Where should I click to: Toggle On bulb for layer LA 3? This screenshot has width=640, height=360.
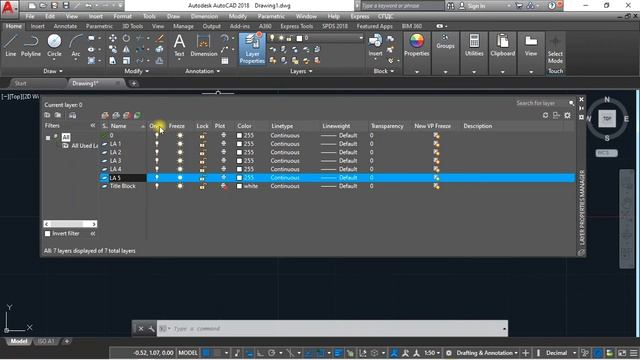(x=157, y=161)
